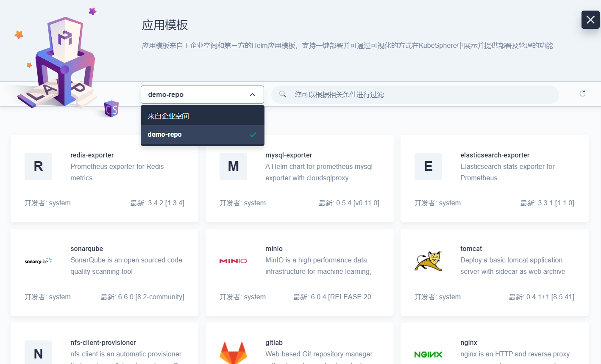Collapse the demo-repo repository dropdown

coord(252,94)
